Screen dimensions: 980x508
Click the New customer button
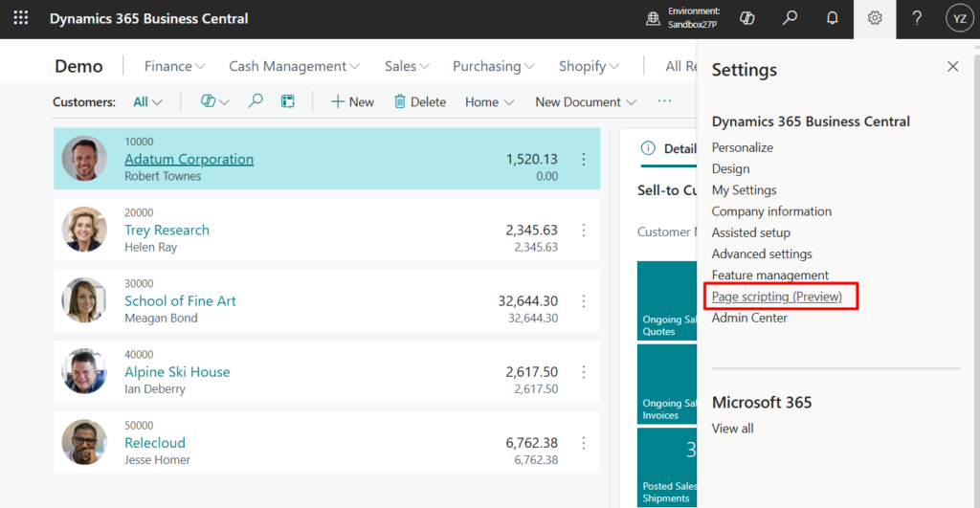coord(352,101)
